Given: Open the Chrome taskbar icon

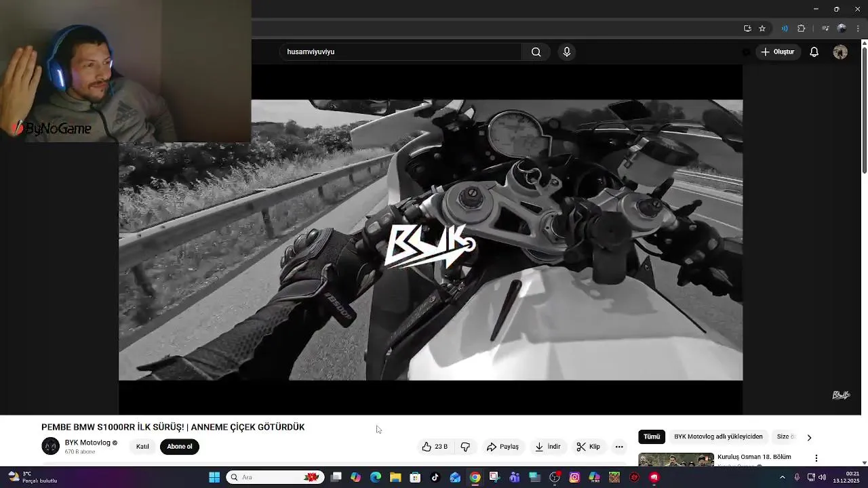Looking at the screenshot, I should click(475, 477).
